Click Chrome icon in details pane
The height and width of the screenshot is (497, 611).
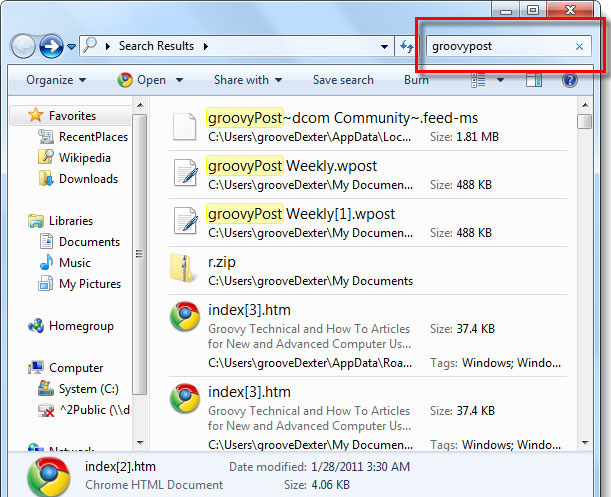pyautogui.click(x=49, y=476)
